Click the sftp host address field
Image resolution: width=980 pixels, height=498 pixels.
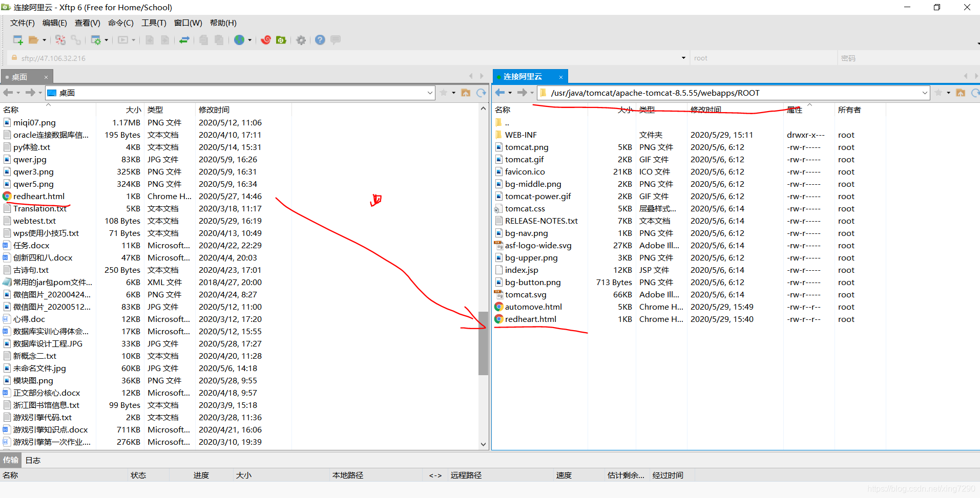click(x=348, y=58)
